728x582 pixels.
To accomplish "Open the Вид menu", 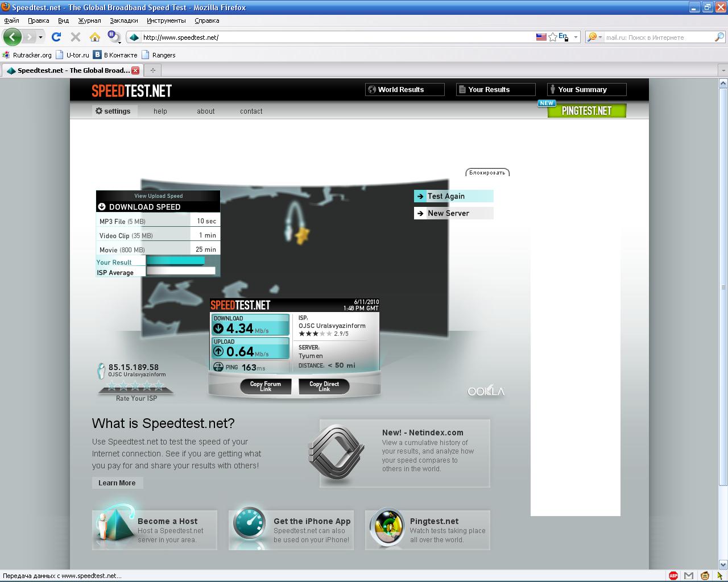I will (63, 20).
